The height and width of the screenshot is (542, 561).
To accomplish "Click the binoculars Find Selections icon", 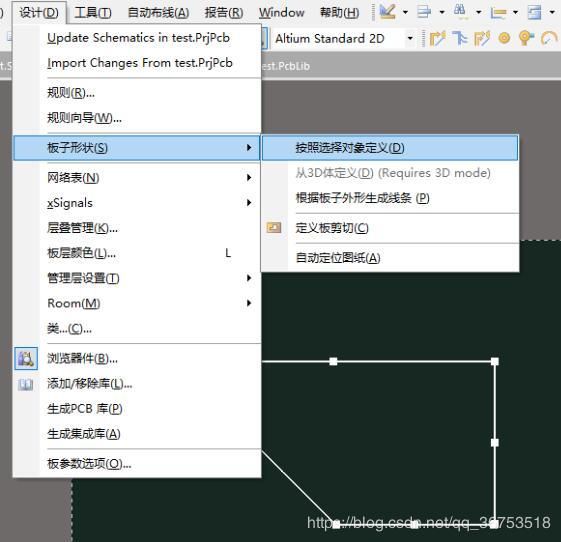I will coord(460,11).
